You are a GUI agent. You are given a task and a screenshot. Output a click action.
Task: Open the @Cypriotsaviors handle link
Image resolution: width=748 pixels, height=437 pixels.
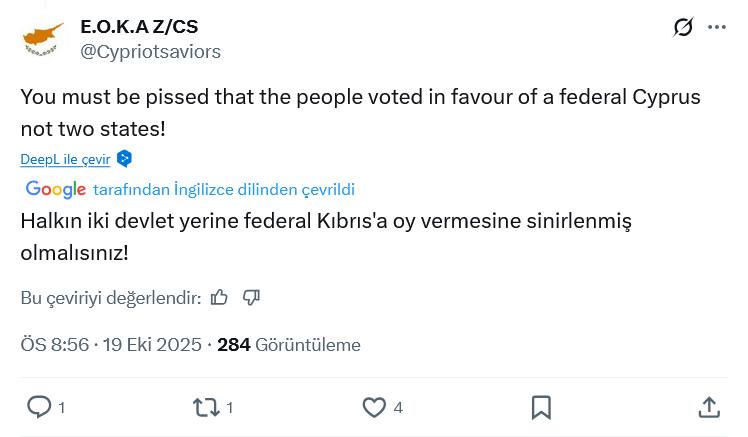(x=150, y=51)
